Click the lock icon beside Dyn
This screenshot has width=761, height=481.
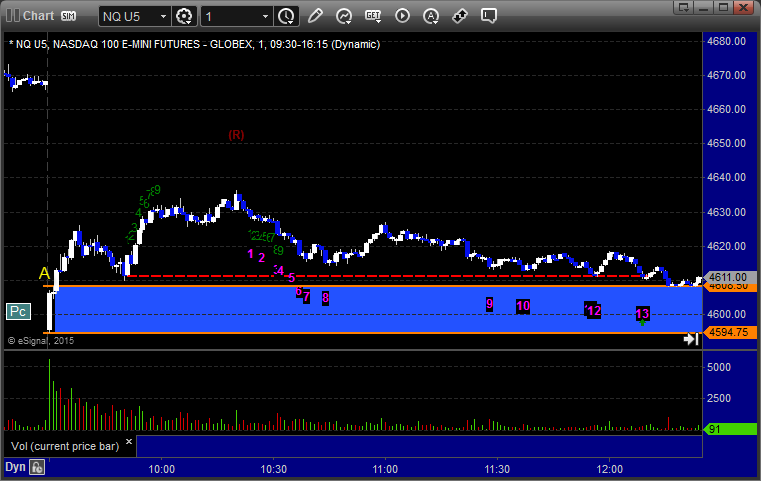tap(37, 467)
